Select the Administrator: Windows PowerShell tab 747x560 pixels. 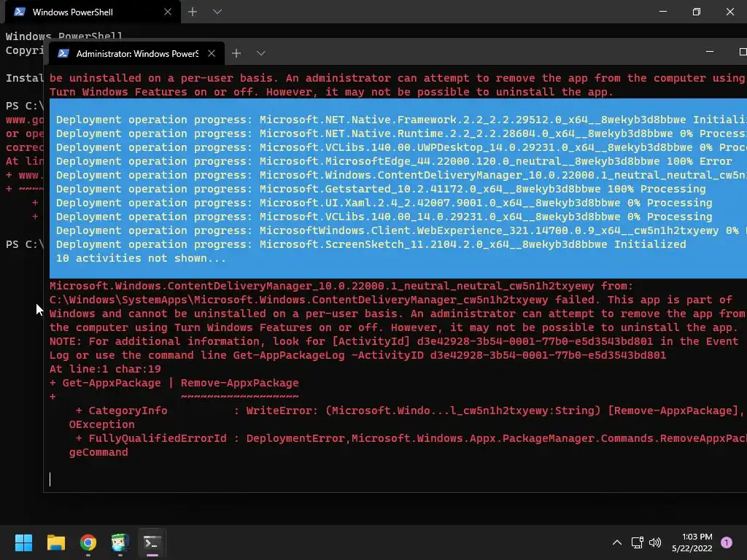click(x=136, y=53)
